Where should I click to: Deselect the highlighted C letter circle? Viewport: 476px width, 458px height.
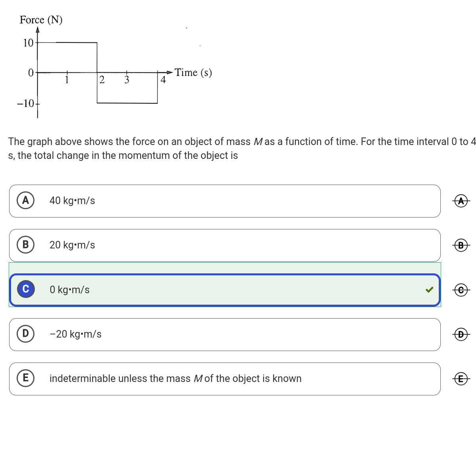[26, 289]
